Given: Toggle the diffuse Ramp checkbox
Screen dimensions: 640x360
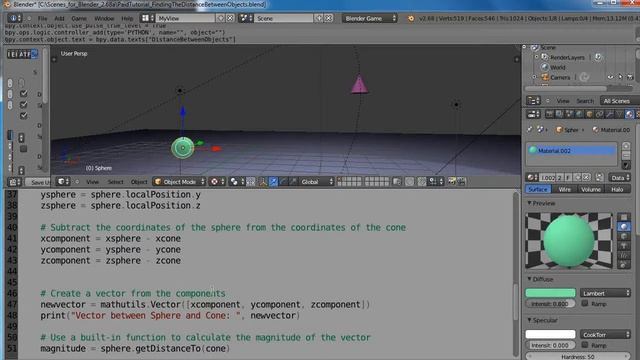Looking at the screenshot, I should coord(585,304).
